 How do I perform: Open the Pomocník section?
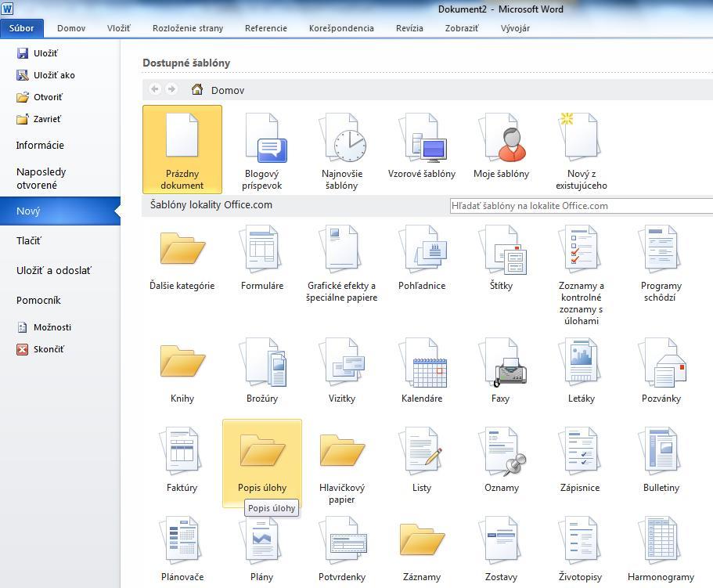click(x=38, y=300)
